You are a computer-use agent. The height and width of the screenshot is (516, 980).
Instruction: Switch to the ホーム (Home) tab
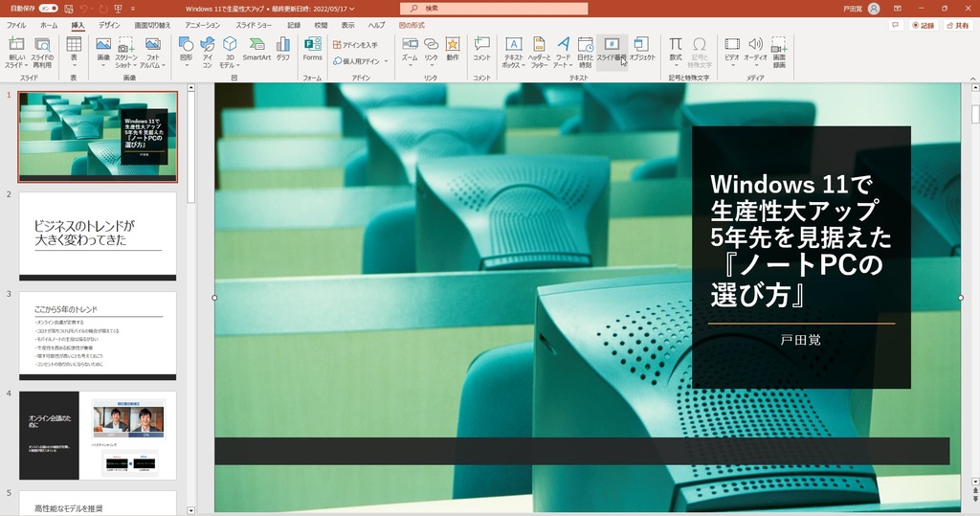coord(49,25)
